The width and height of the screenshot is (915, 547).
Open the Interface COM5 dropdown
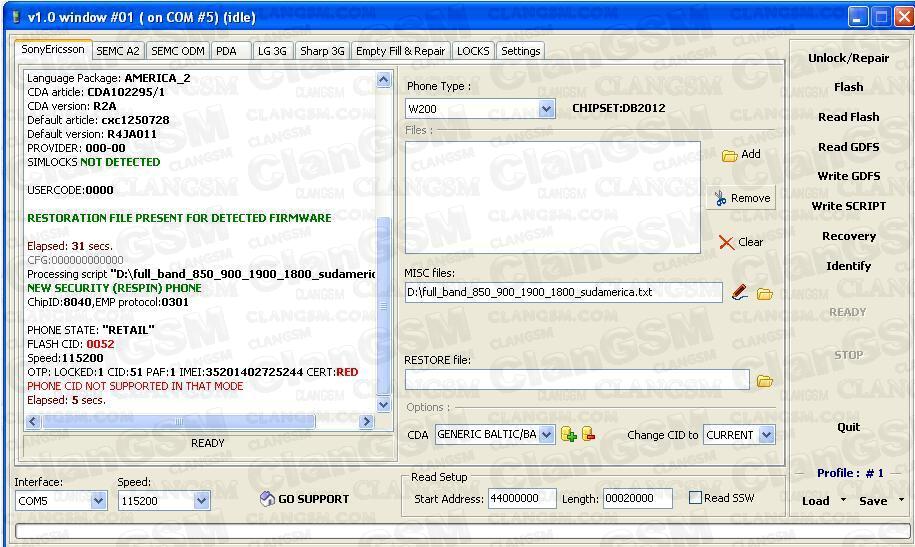tap(99, 500)
